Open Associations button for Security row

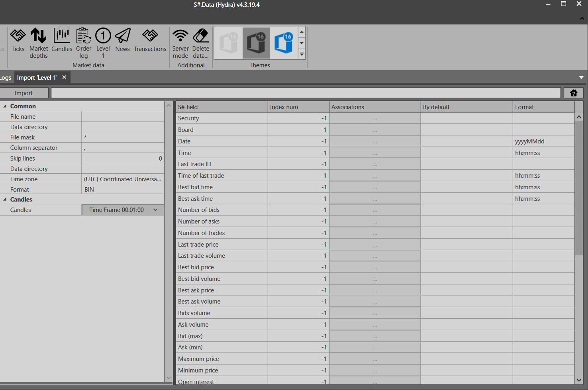coord(375,118)
